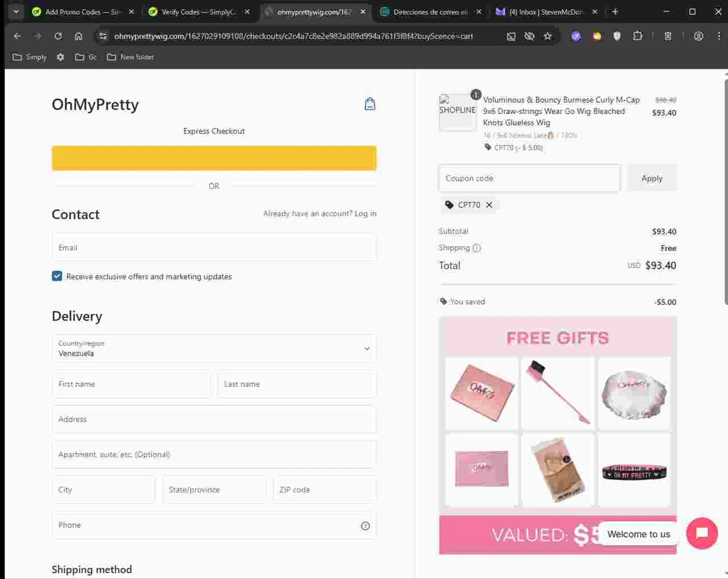The width and height of the screenshot is (728, 579).
Task: Click the FREE GIFTS banner image
Action: click(x=558, y=435)
